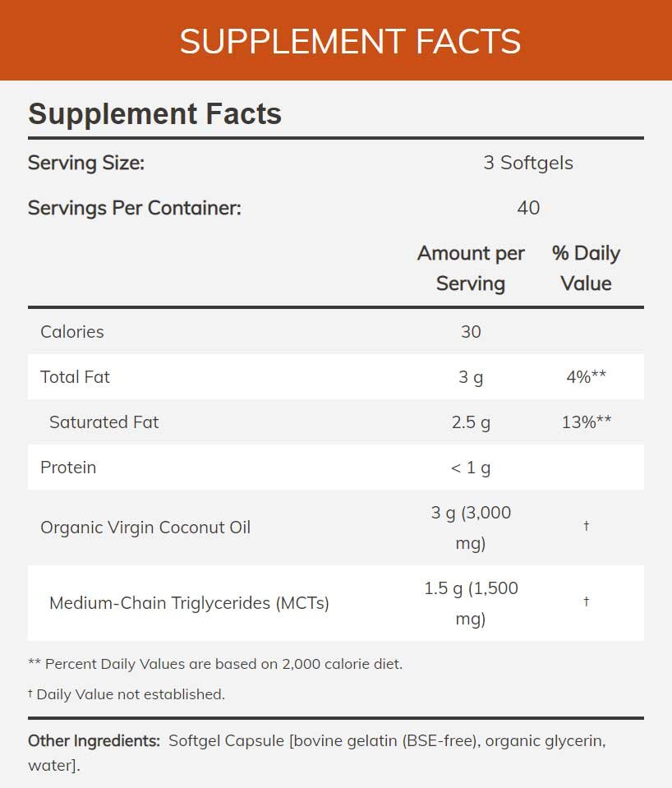Click the 4%** daily value for Total Fat
The width and height of the screenshot is (672, 788).
586,376
